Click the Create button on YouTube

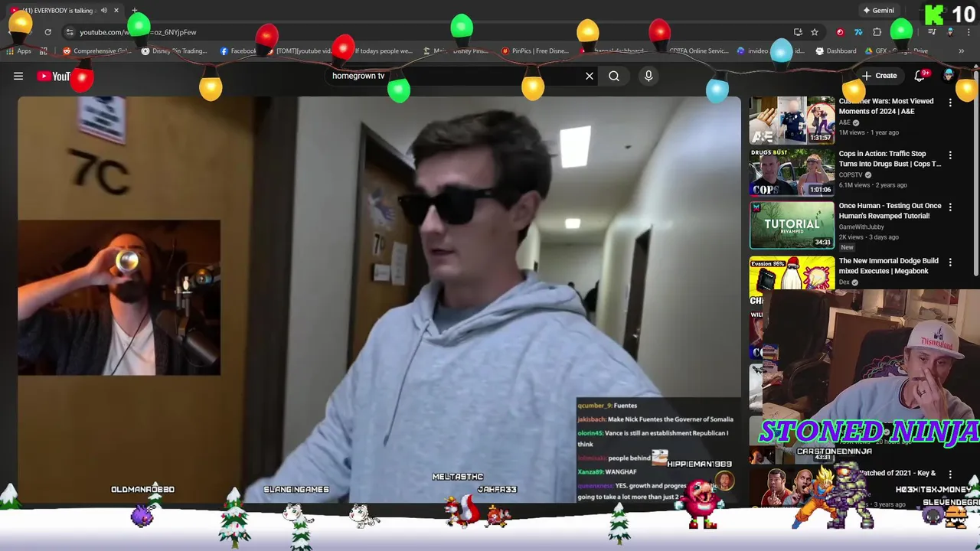click(x=879, y=76)
